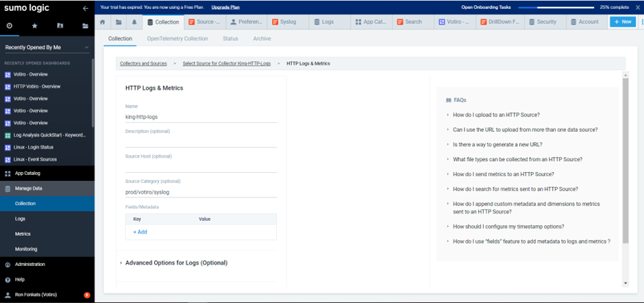
Task: Open the folder library tab icon
Action: pyautogui.click(x=119, y=22)
